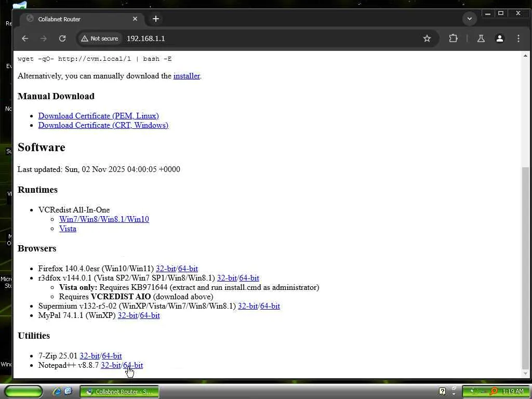Click the help question-mark tray icon
The image size is (532, 399).
pyautogui.click(x=442, y=391)
